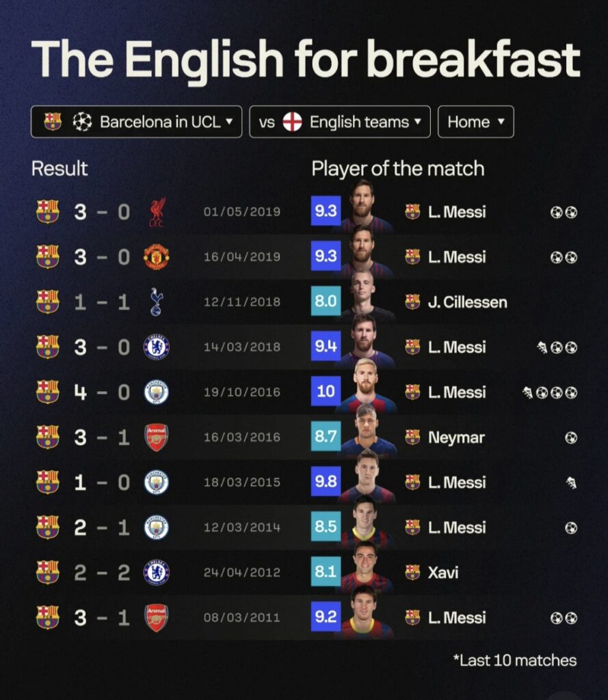
Task: Click the Manchester United crest icon
Action: click(157, 257)
